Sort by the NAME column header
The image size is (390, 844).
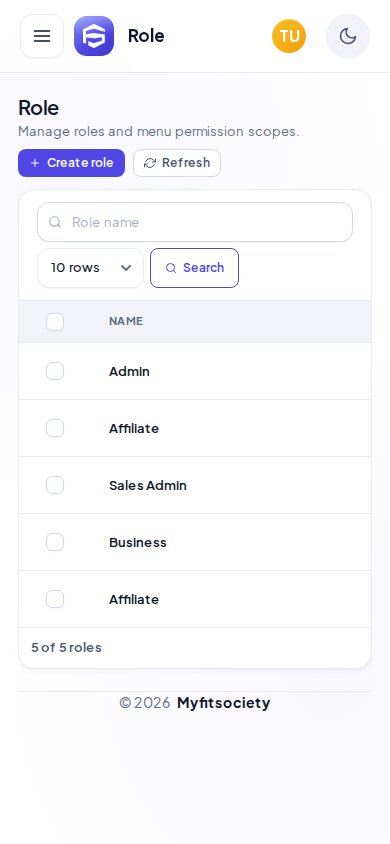point(126,321)
